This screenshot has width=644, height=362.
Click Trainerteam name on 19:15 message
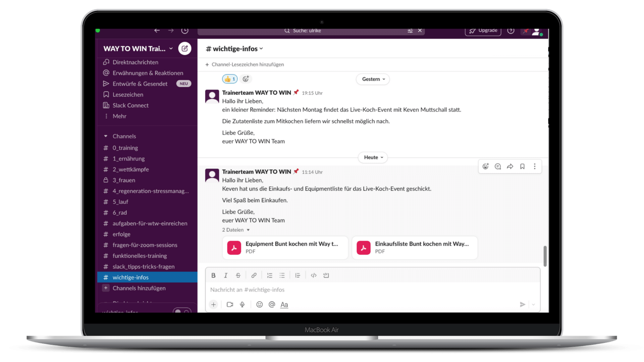tap(256, 93)
